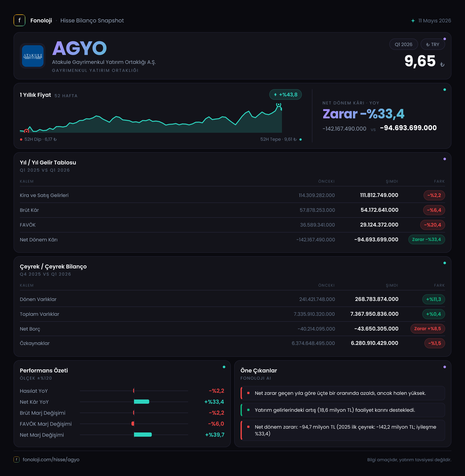Click the red dot beside 52H Dip
This screenshot has height=476, width=465.
(x=21, y=140)
